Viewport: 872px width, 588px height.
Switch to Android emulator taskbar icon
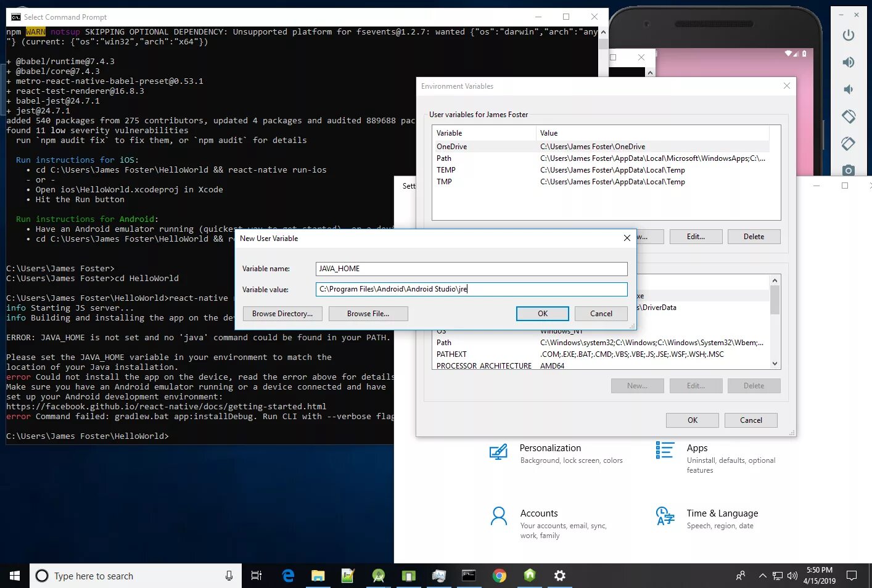click(408, 576)
